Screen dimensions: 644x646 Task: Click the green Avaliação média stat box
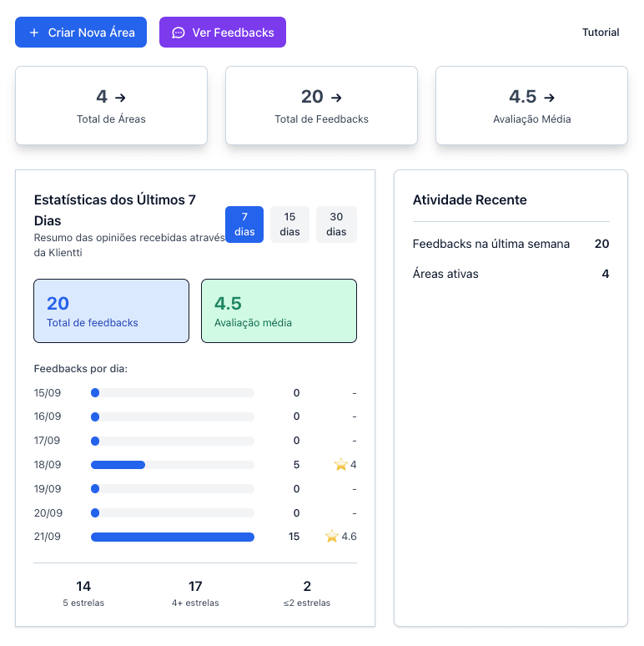pyautogui.click(x=279, y=310)
